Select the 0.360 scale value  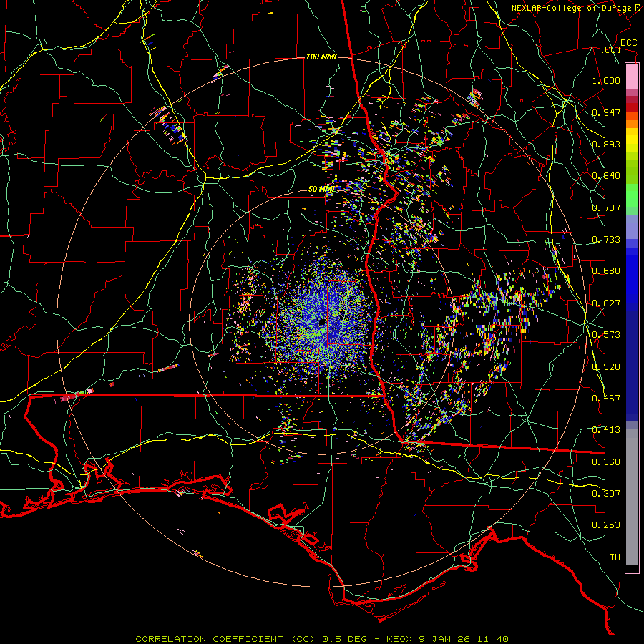[606, 462]
